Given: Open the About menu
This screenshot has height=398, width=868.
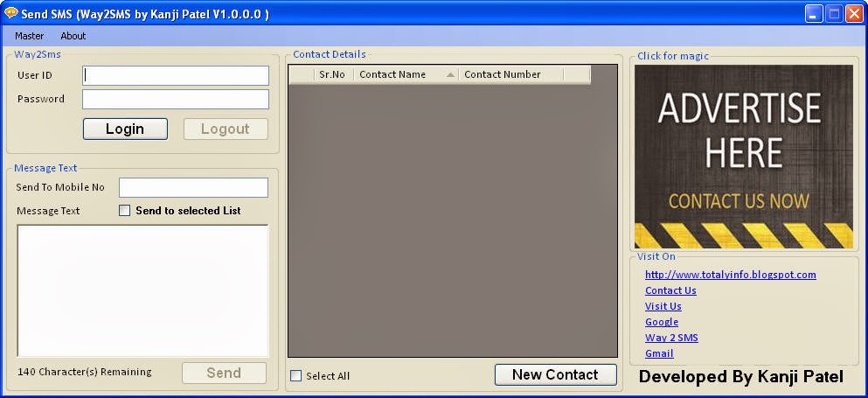Looking at the screenshot, I should [73, 36].
